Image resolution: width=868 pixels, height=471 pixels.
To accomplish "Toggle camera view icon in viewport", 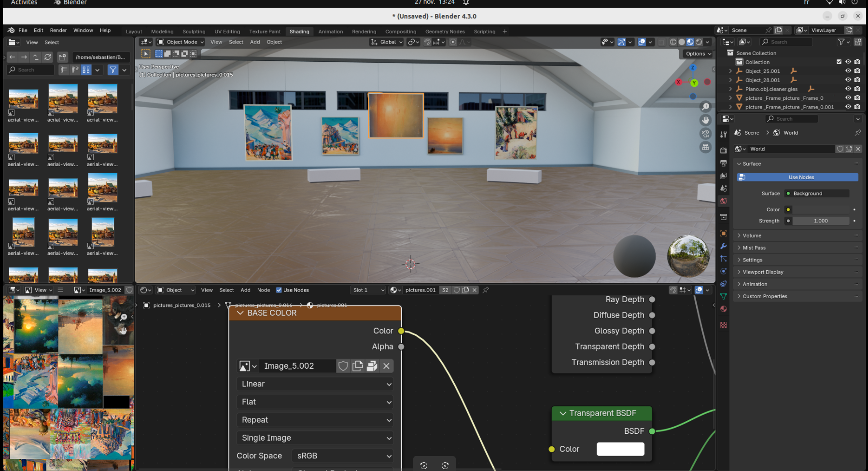I will [x=705, y=133].
